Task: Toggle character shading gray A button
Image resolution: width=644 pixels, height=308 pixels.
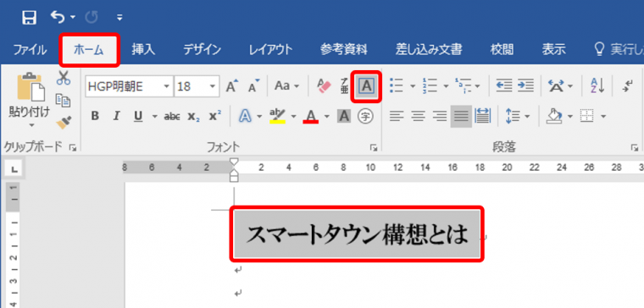Action: [x=344, y=117]
